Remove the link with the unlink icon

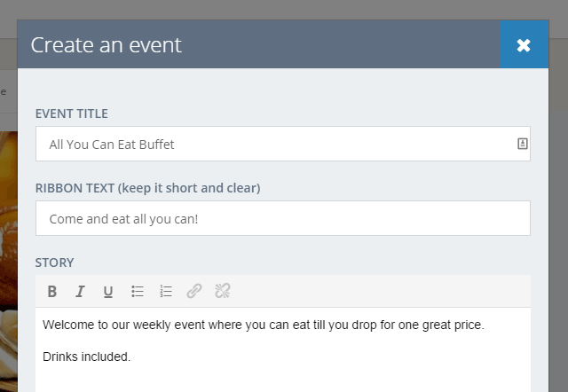(x=223, y=291)
